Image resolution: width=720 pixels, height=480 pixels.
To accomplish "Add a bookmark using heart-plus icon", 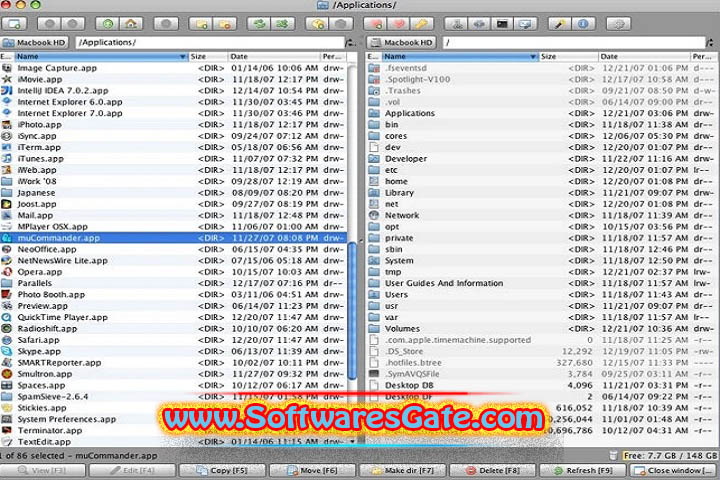I will 376,24.
